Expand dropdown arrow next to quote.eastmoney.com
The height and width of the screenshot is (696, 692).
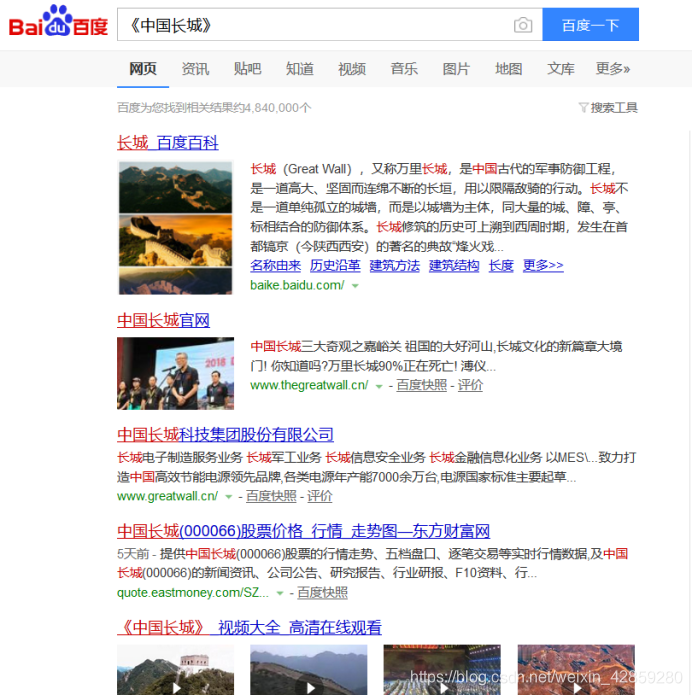tap(280, 593)
